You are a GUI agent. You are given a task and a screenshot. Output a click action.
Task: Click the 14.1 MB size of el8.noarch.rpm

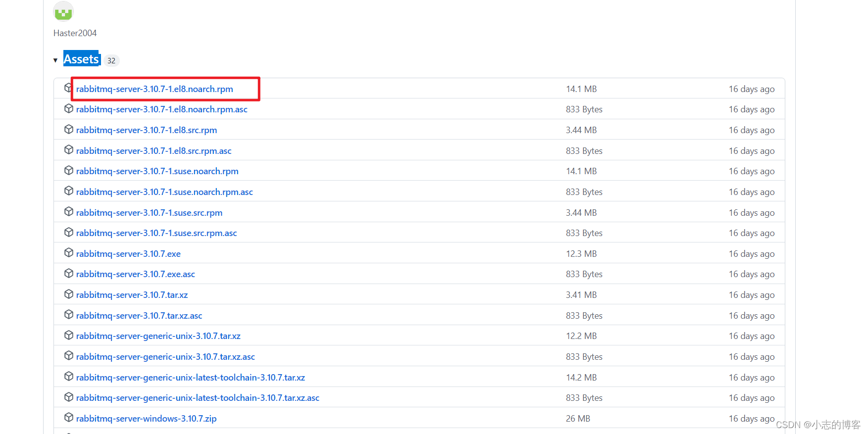click(581, 89)
